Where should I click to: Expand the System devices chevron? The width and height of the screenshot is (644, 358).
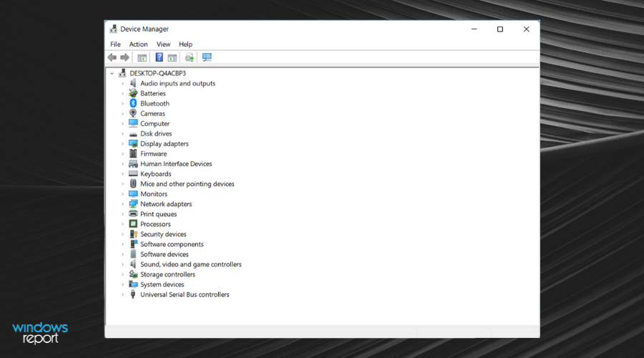(122, 284)
